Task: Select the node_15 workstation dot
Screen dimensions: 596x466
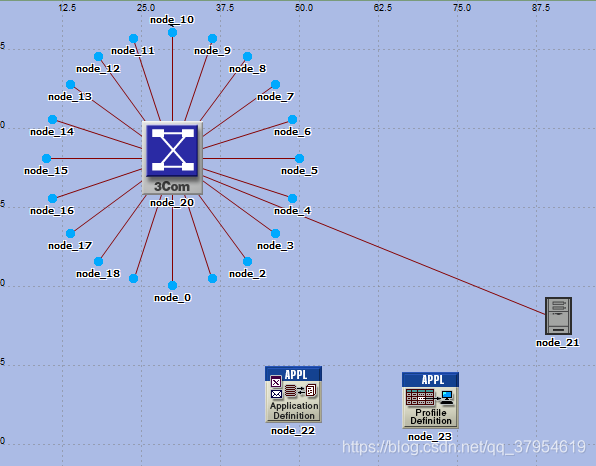Action: coord(46,158)
